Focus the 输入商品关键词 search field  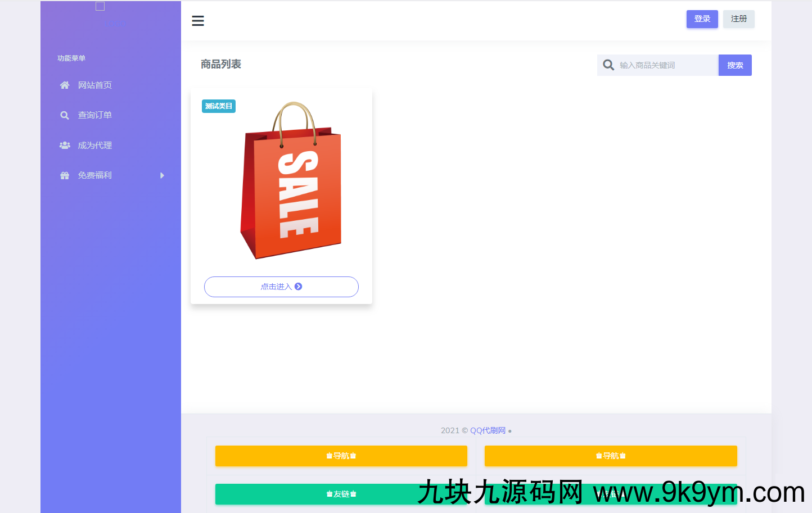coord(666,65)
